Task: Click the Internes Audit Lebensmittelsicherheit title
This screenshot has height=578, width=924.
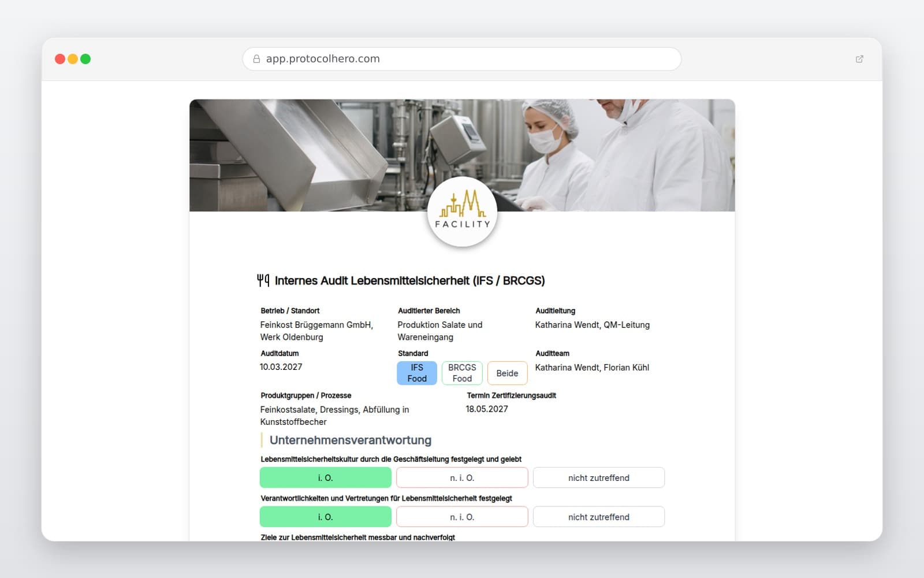Action: point(409,281)
